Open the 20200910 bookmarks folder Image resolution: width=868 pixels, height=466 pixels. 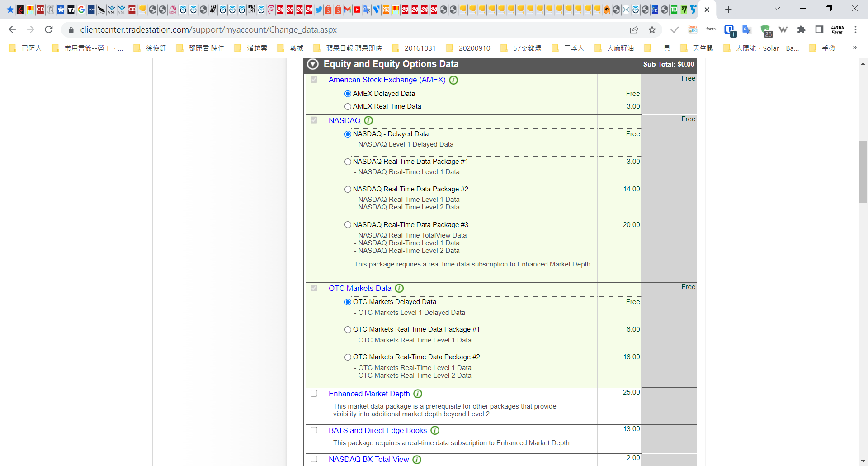(468, 48)
